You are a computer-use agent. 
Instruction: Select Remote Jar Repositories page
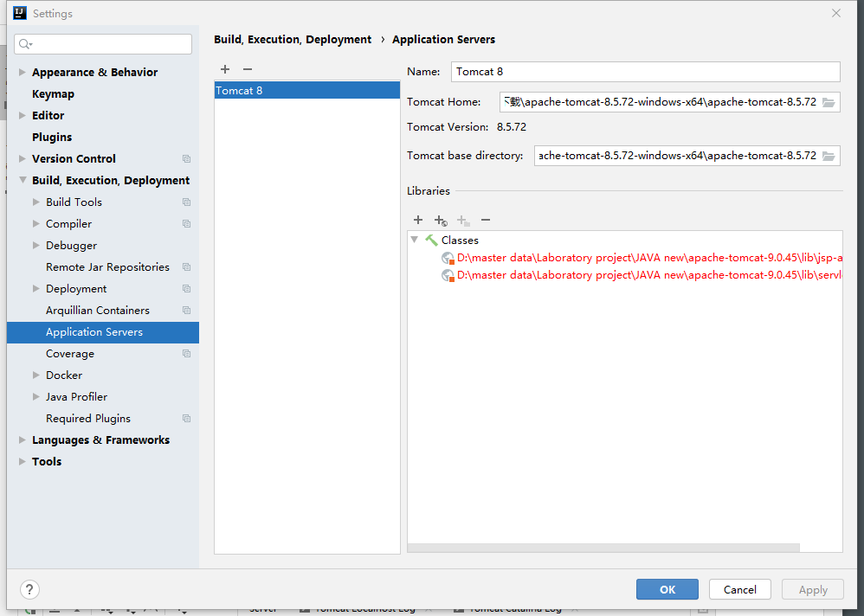107,267
